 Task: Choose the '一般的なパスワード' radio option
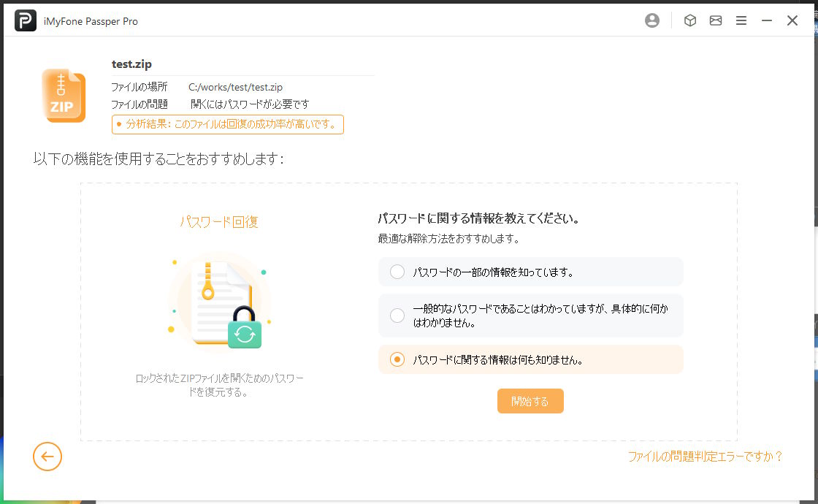tap(397, 316)
